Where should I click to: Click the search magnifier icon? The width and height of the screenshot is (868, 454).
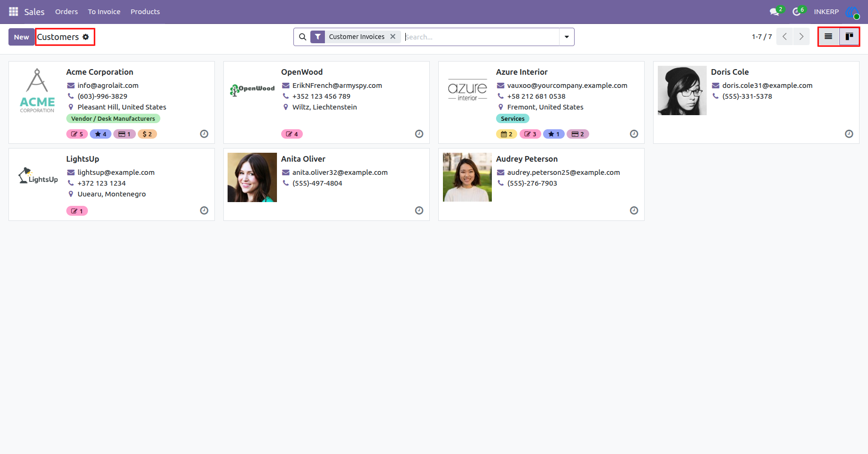(x=303, y=37)
